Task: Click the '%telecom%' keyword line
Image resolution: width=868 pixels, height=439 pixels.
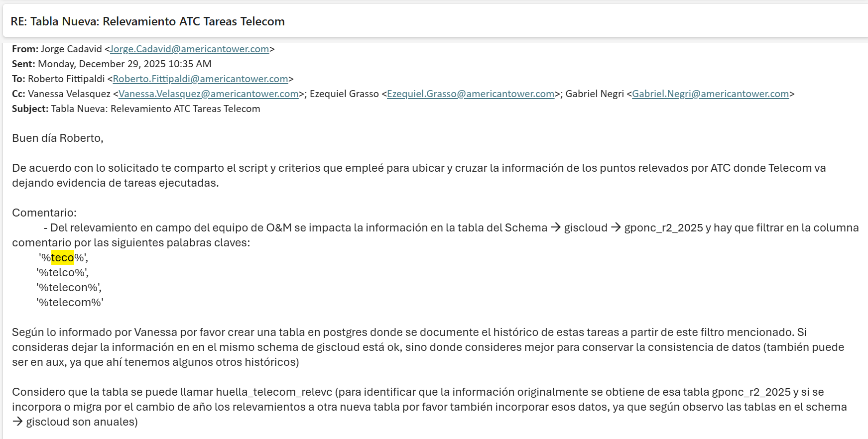Action: click(70, 303)
